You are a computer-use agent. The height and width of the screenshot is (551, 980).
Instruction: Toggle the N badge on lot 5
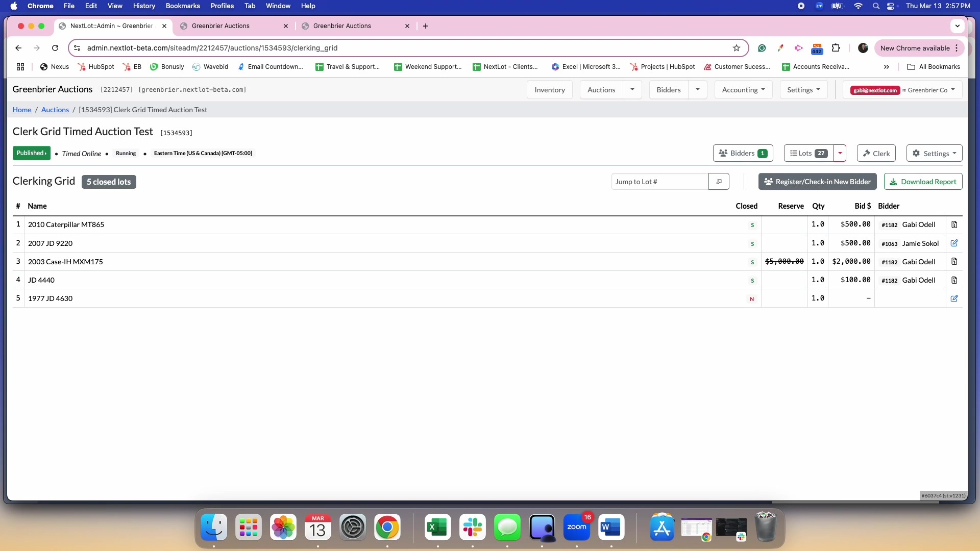[752, 298]
